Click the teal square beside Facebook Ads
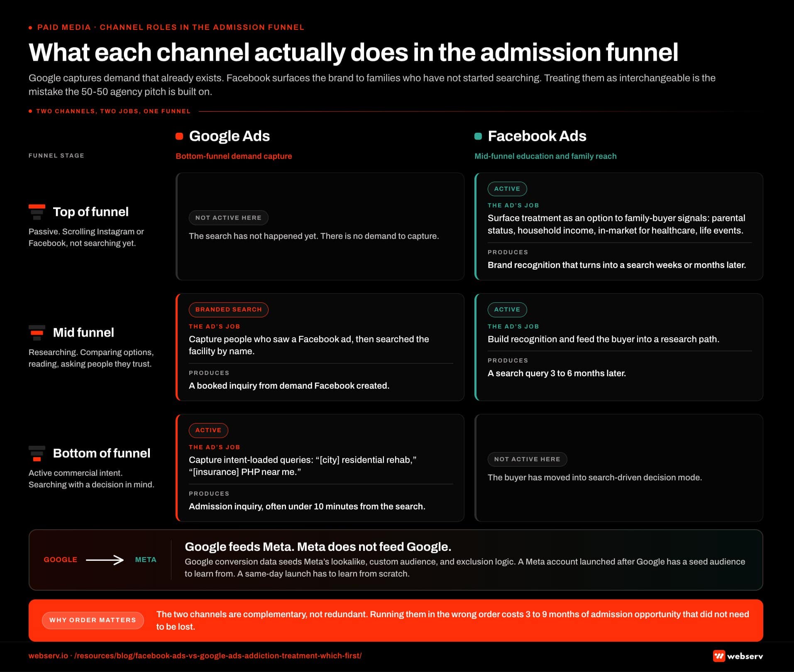The width and height of the screenshot is (794, 672). [478, 136]
